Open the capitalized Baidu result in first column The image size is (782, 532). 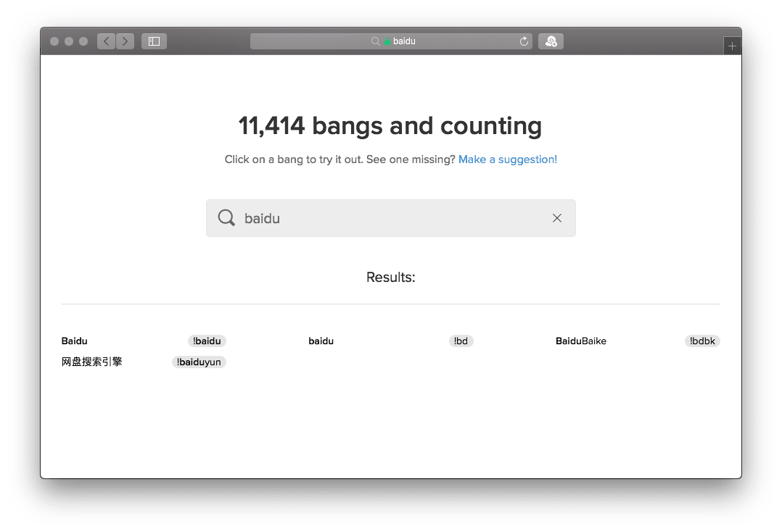coord(75,341)
